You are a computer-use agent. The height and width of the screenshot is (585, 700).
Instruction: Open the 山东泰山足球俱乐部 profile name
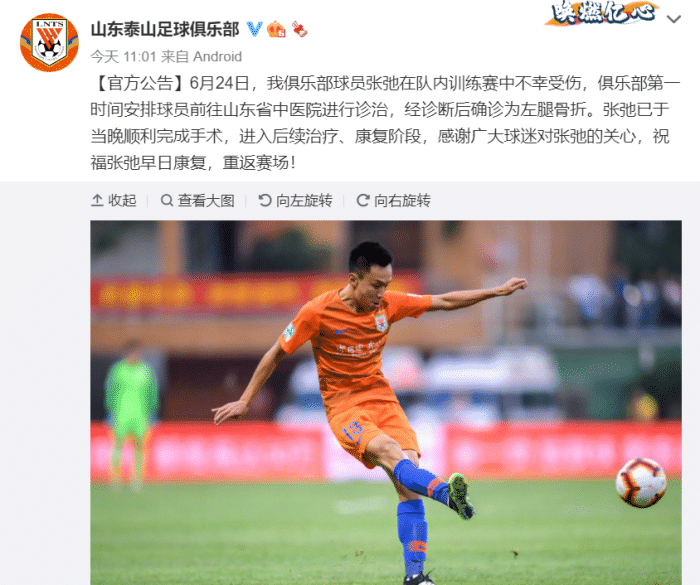165,29
